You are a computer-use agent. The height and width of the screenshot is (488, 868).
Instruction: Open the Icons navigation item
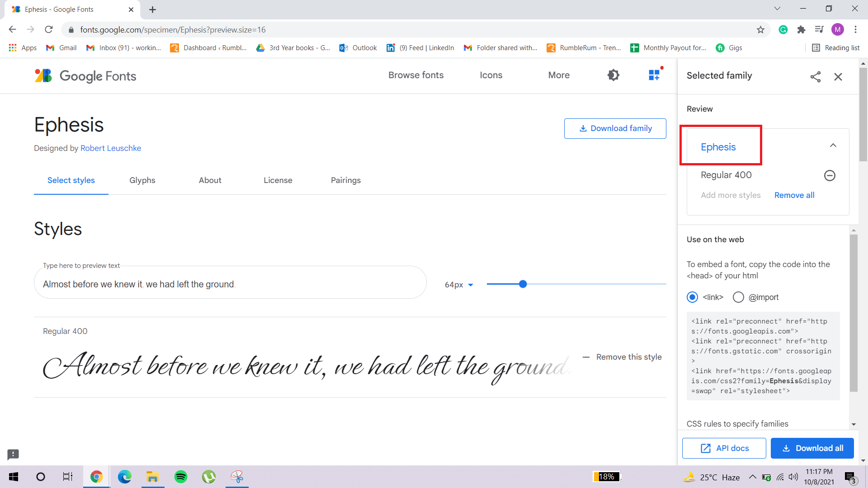[x=491, y=75]
